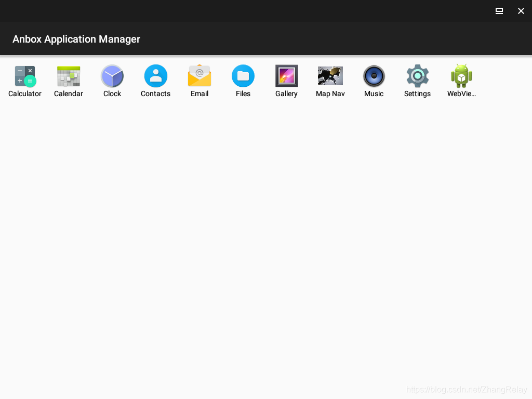Open the Clock app icon
Screen dimensions: 532x399
[112, 76]
